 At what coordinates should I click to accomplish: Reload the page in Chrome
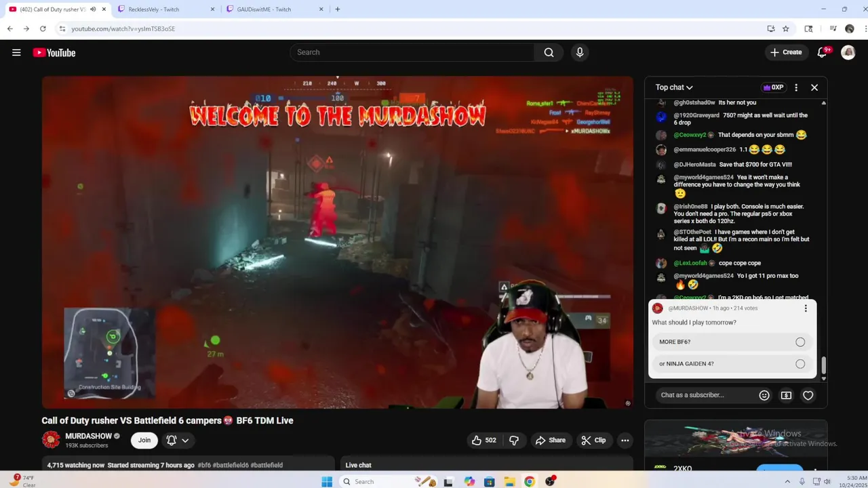tap(43, 28)
